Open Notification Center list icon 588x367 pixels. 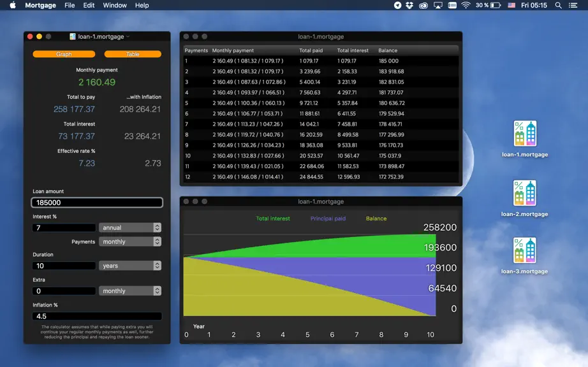(x=573, y=5)
